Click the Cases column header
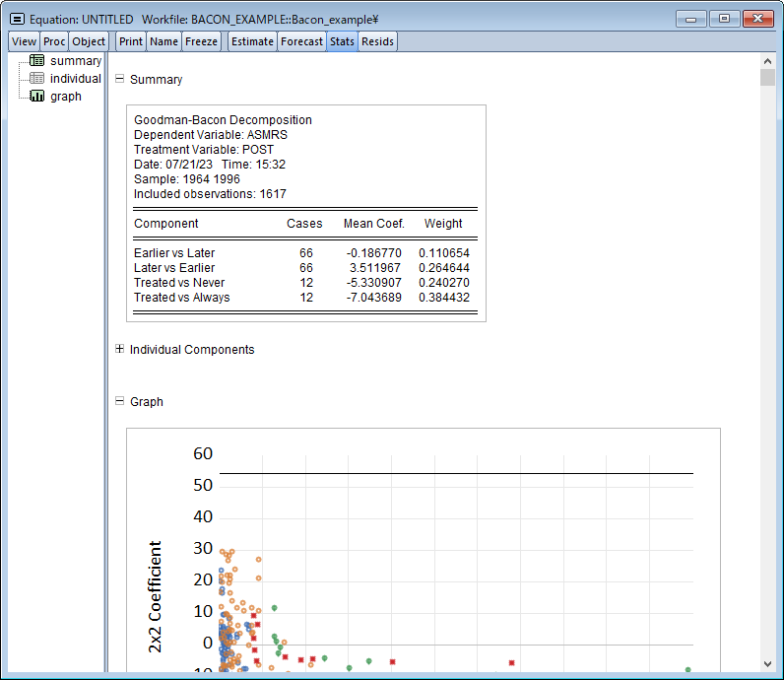The height and width of the screenshot is (680, 784). click(x=304, y=224)
